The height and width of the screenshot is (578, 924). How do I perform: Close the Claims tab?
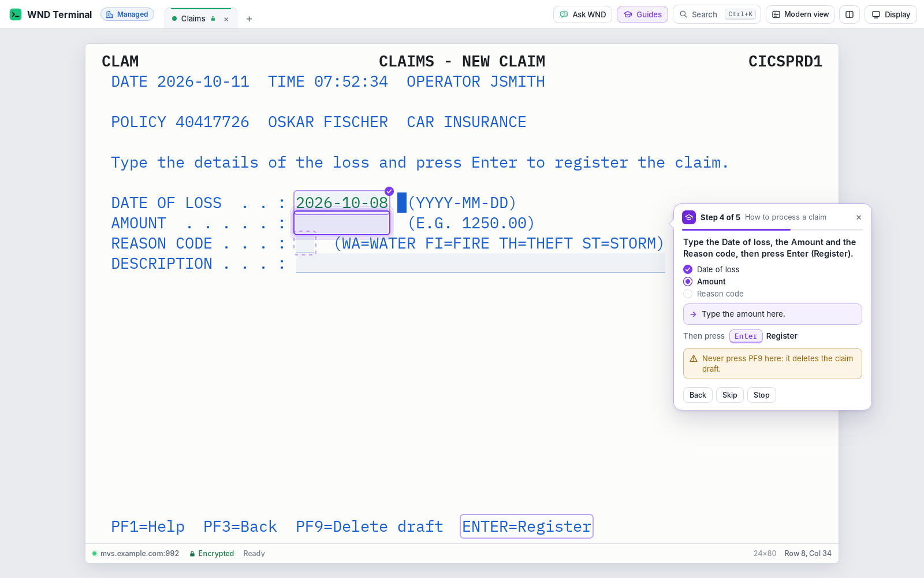coord(226,19)
